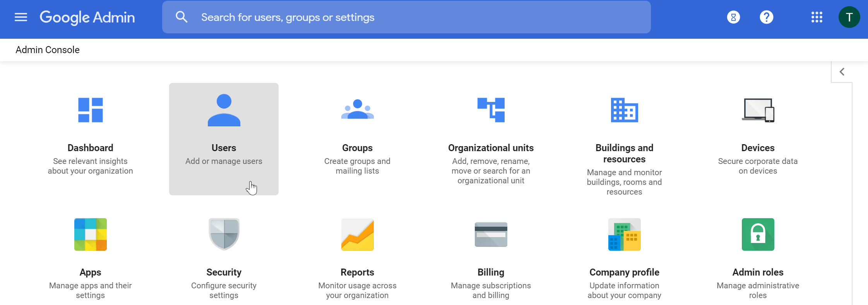Screen dimensions: 868x305
Task: Click the Admin roles padlock icon
Action: coord(758,234)
